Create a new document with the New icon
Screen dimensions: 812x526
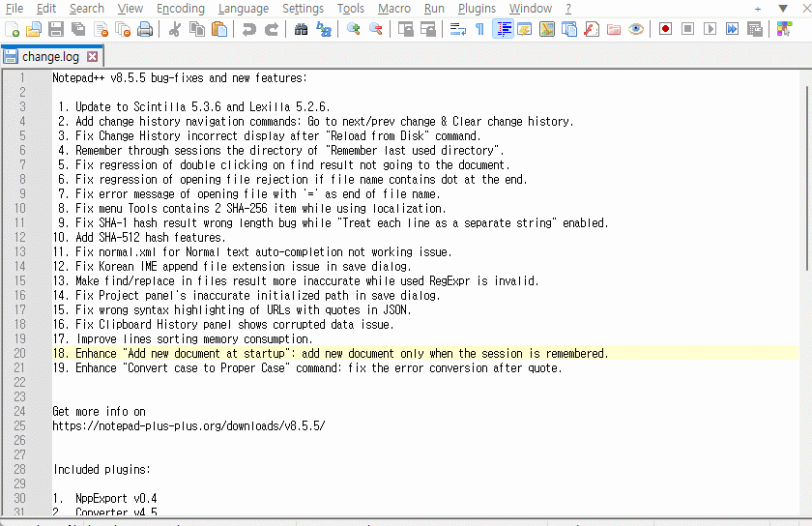click(12, 30)
